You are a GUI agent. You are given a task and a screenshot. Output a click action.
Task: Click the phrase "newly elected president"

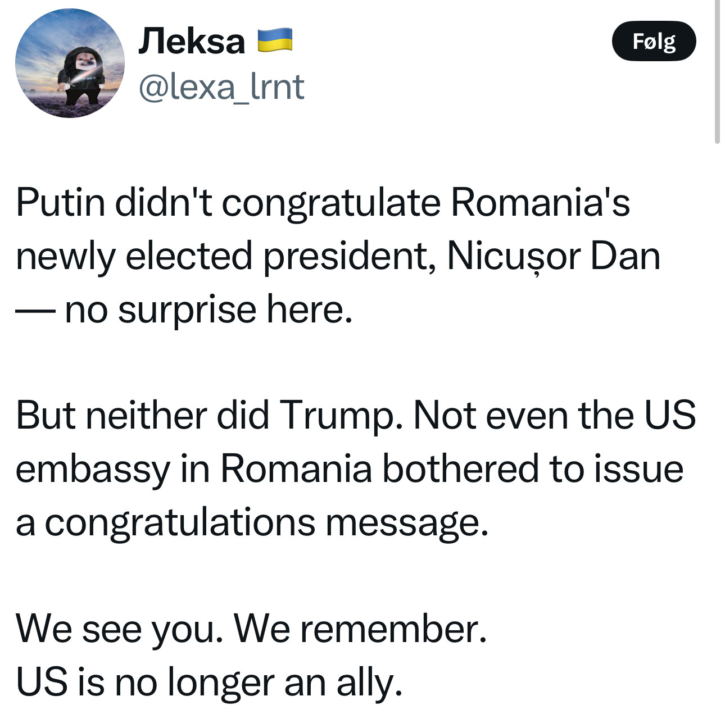tap(223, 257)
